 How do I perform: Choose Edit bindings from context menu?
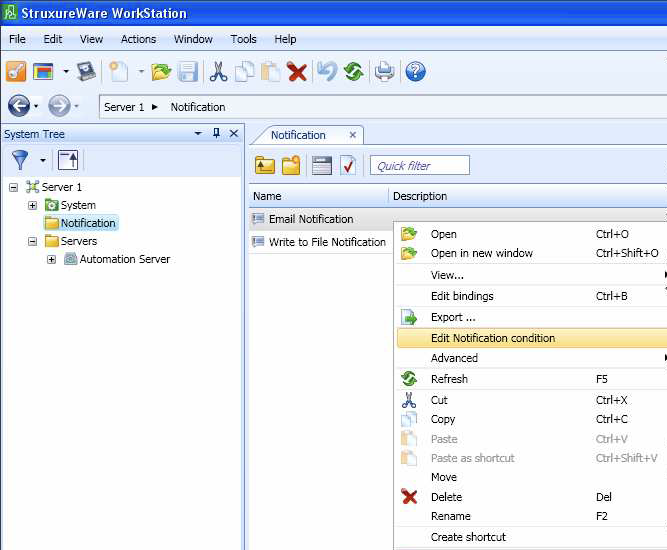[532, 296]
